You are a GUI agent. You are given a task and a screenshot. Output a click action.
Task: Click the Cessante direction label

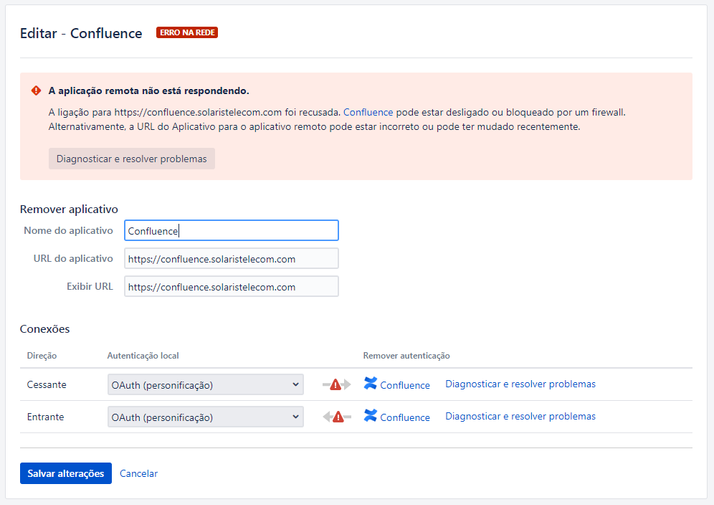click(46, 385)
